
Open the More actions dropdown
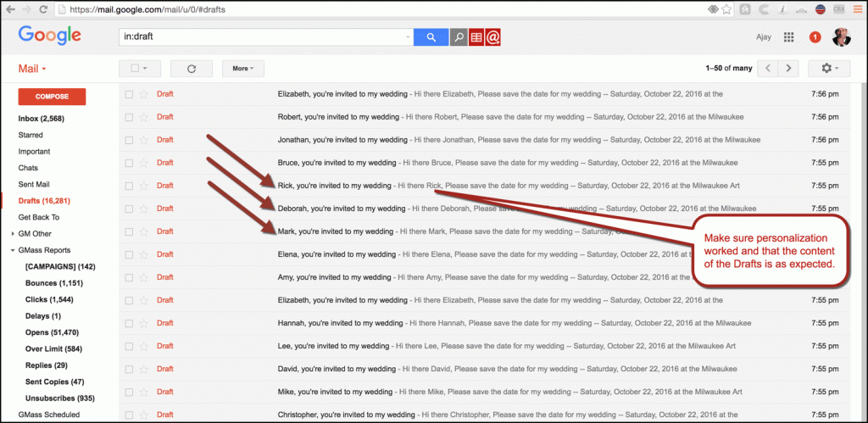point(243,69)
